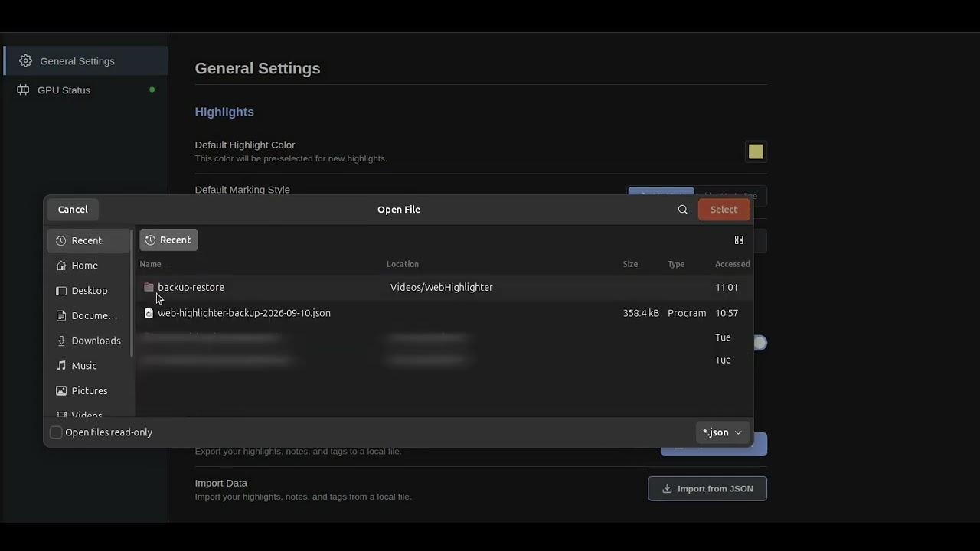Go to the Home folder
The width and height of the screenshot is (980, 551).
click(x=88, y=266)
